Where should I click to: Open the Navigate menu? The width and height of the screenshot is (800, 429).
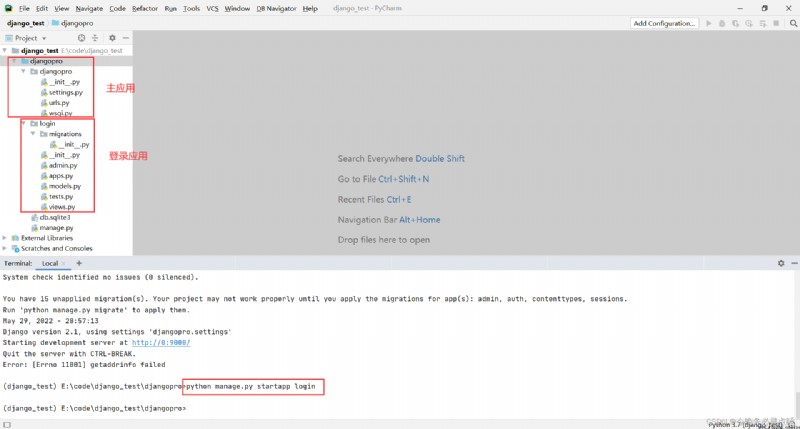click(x=89, y=9)
